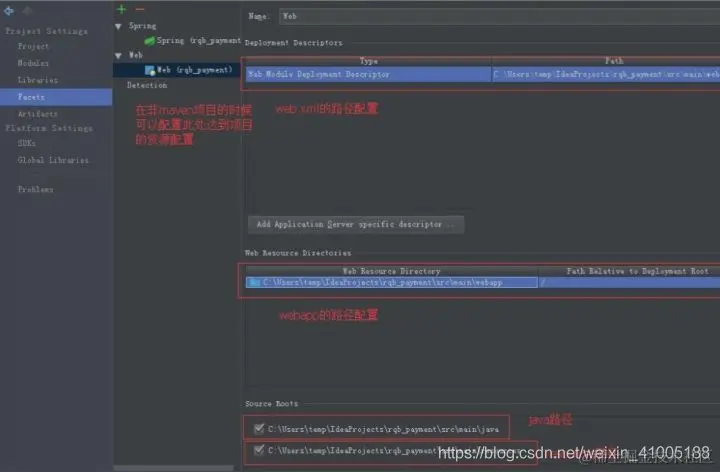The image size is (720, 472).
Task: Click the horizontal scrollbar under facet tree
Action: coord(174,468)
